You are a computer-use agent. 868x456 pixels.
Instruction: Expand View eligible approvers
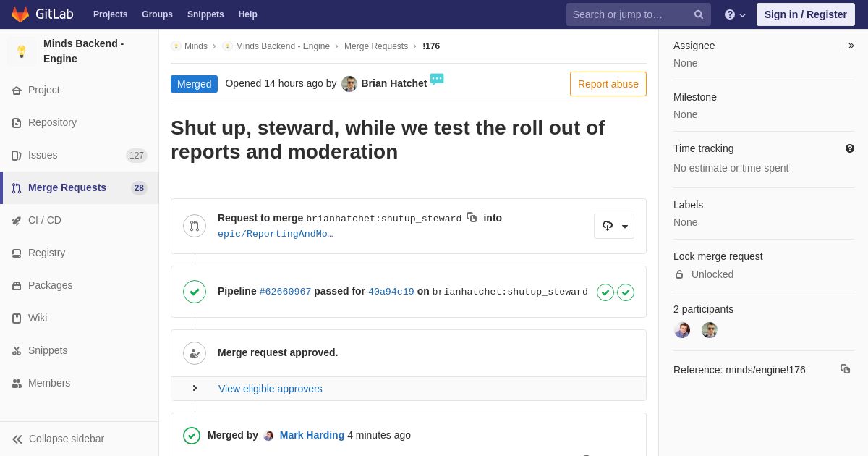[270, 389]
